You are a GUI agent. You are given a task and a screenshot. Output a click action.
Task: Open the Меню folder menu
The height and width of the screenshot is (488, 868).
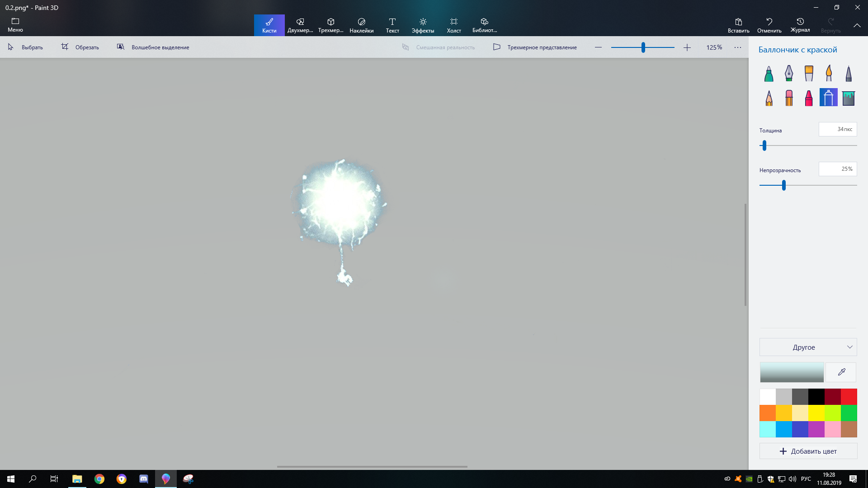(x=15, y=25)
